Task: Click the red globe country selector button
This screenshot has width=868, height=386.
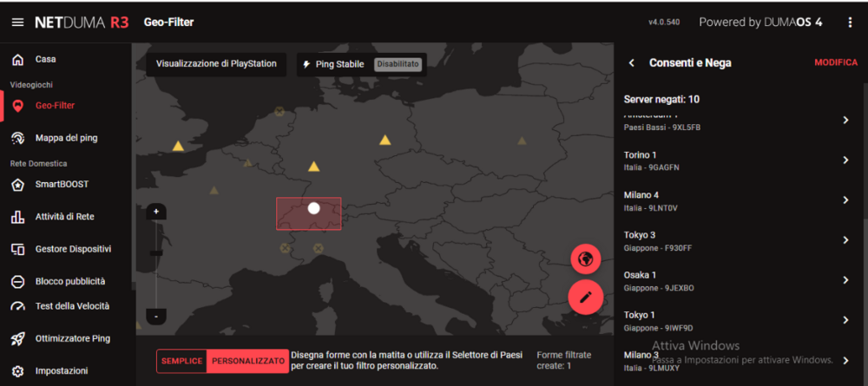Action: click(x=586, y=258)
